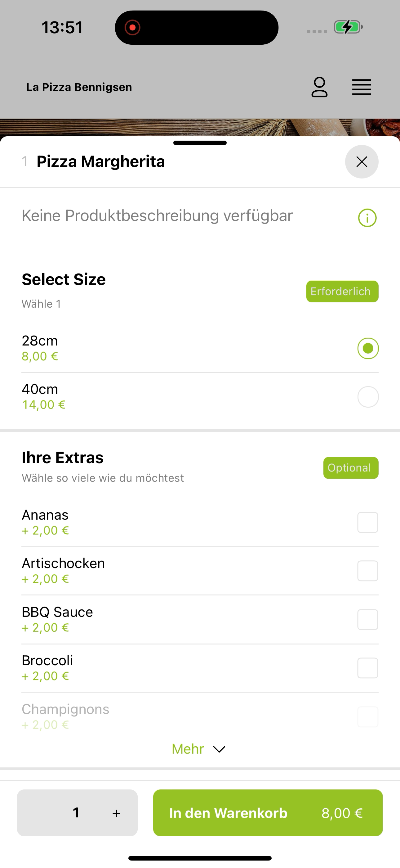Check the Artischocken extra checkbox
400x868 pixels.
tap(368, 571)
